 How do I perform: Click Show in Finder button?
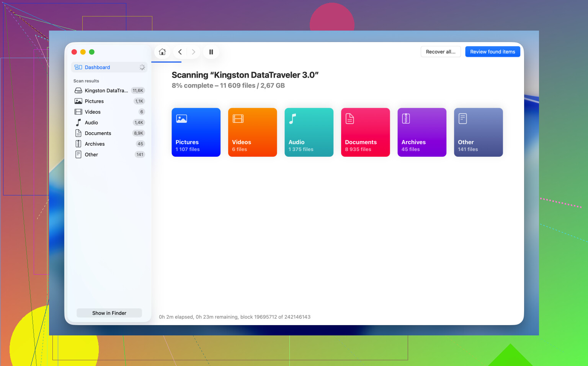pyautogui.click(x=109, y=313)
